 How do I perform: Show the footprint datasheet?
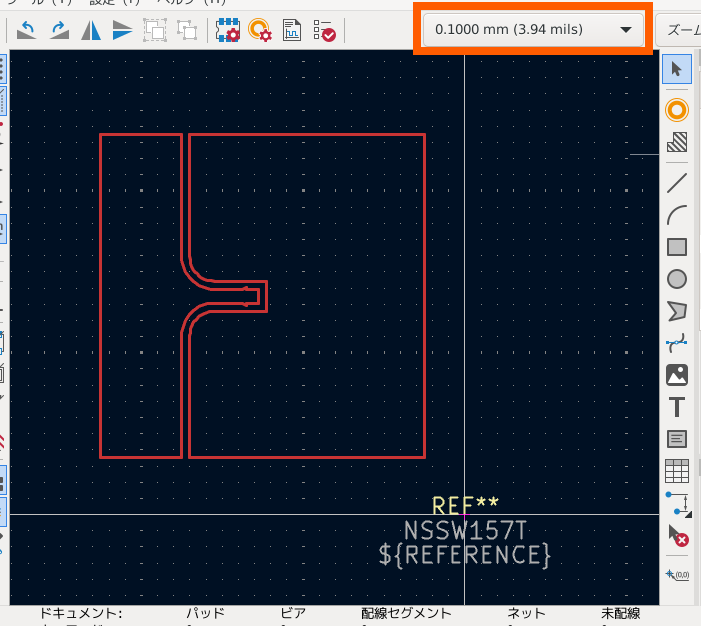tap(292, 30)
